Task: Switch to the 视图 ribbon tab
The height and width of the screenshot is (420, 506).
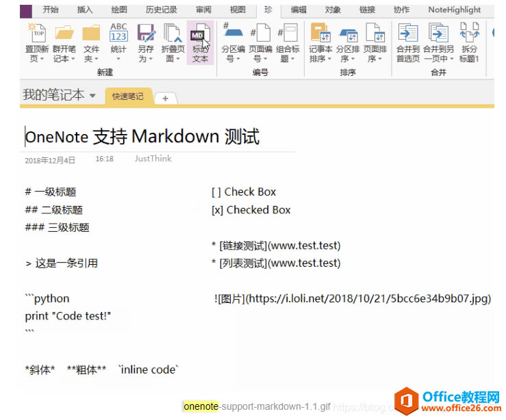Action: coord(238,10)
